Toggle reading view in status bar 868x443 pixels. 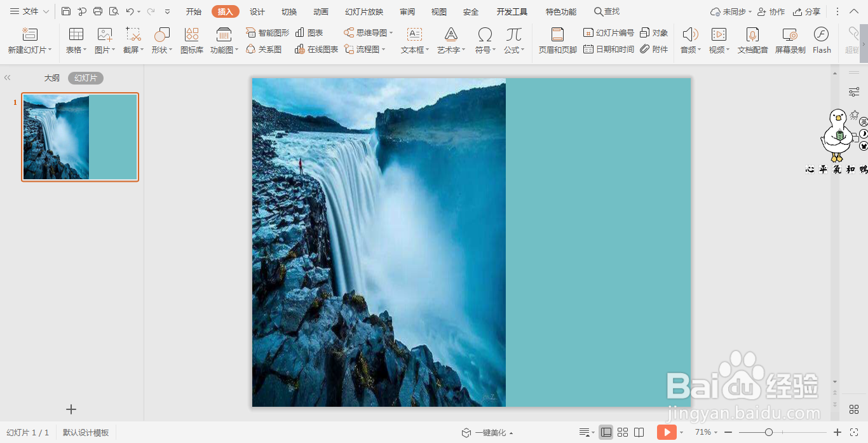639,432
